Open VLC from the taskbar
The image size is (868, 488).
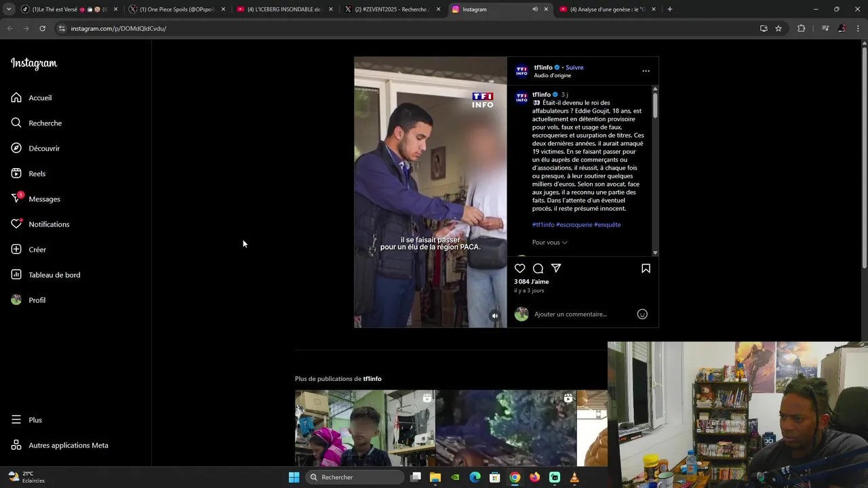574,477
